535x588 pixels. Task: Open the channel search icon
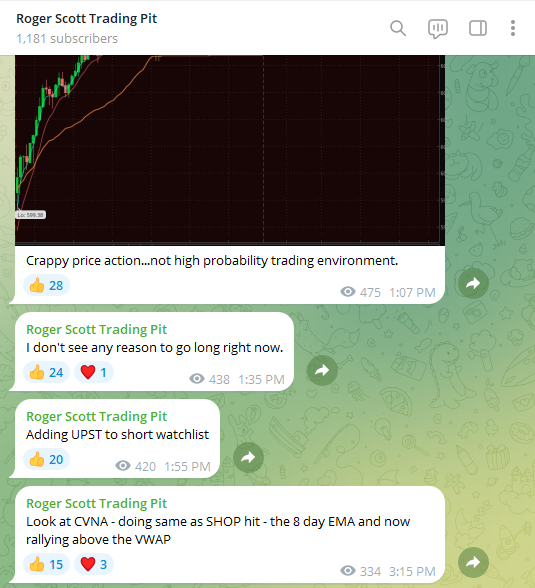coord(398,28)
